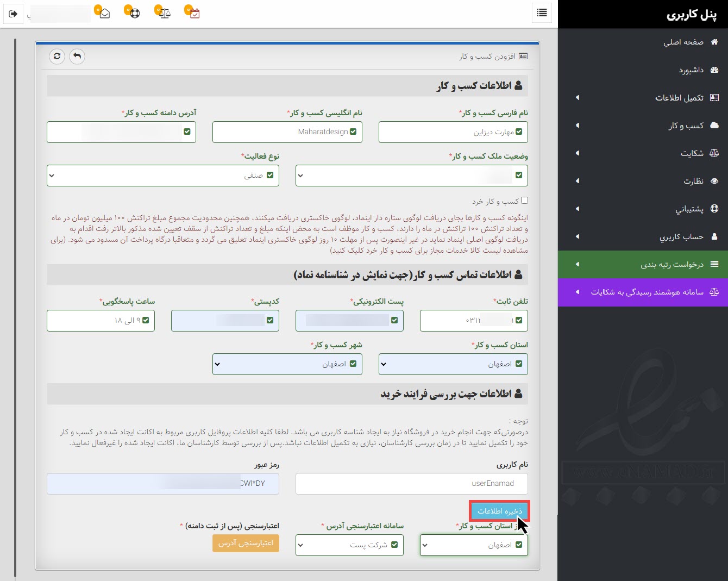This screenshot has width=728, height=581.
Task: Toggle the check mark in تلفن ثابت field
Action: coord(519,320)
